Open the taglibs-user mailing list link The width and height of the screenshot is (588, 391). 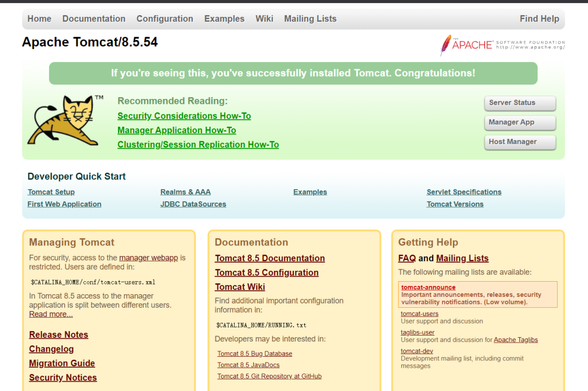coord(418,333)
